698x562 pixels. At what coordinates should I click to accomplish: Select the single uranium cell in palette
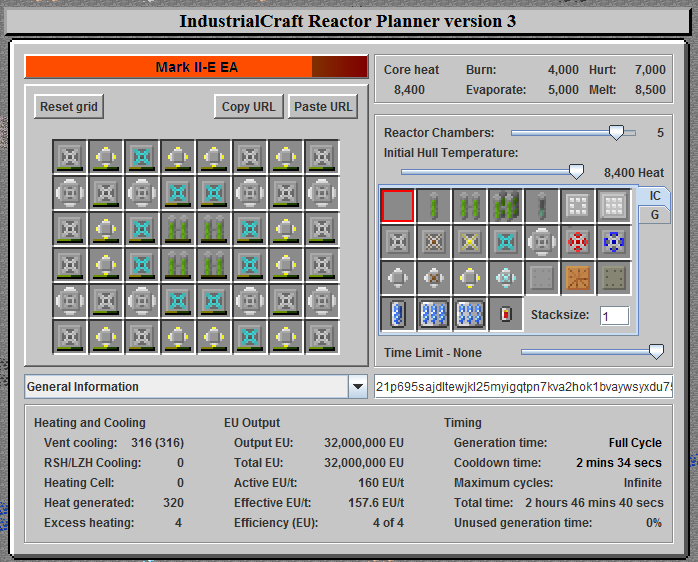(433, 206)
